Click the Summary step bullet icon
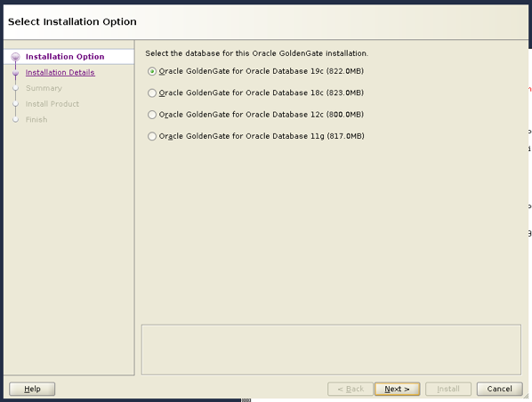The height and width of the screenshot is (402, 532). pos(15,88)
